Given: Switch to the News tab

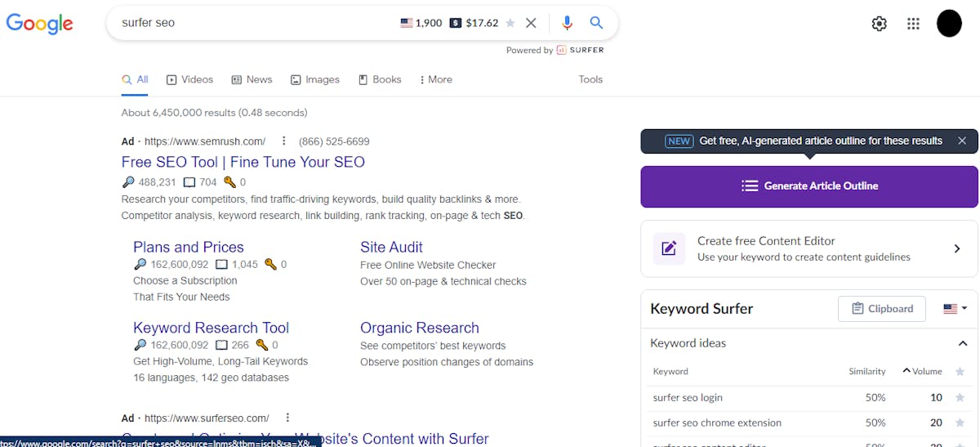Looking at the screenshot, I should coord(252,79).
